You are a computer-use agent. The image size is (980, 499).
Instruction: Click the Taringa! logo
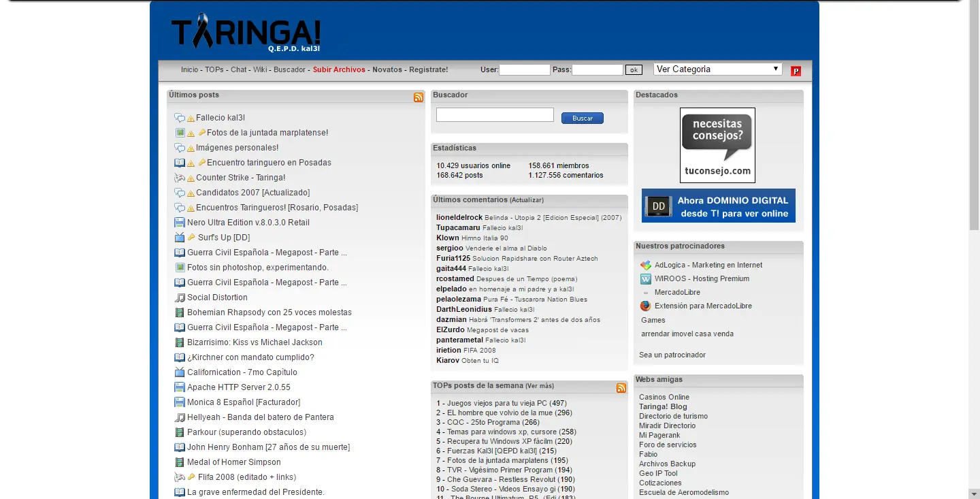click(246, 33)
